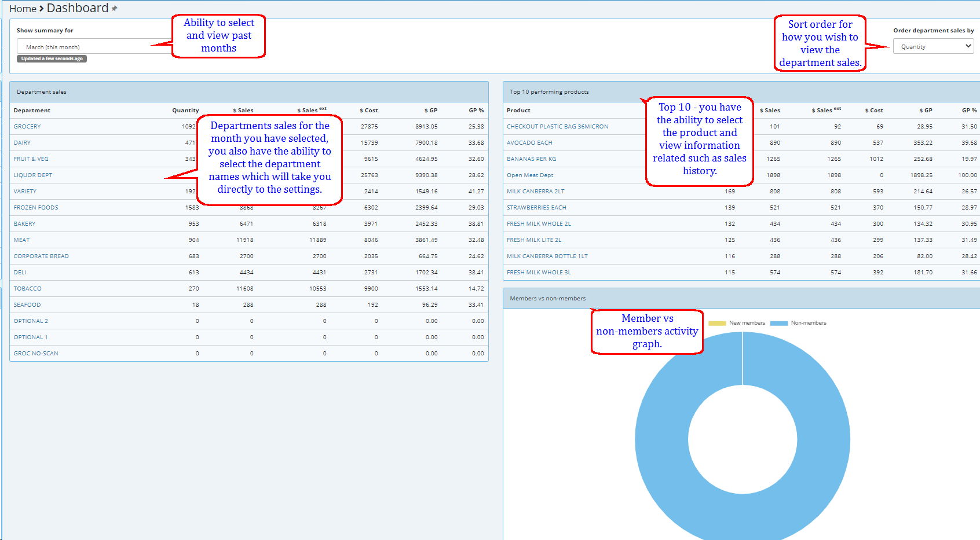Open the Order department sales by dropdown
The image size is (980, 540).
tap(933, 46)
